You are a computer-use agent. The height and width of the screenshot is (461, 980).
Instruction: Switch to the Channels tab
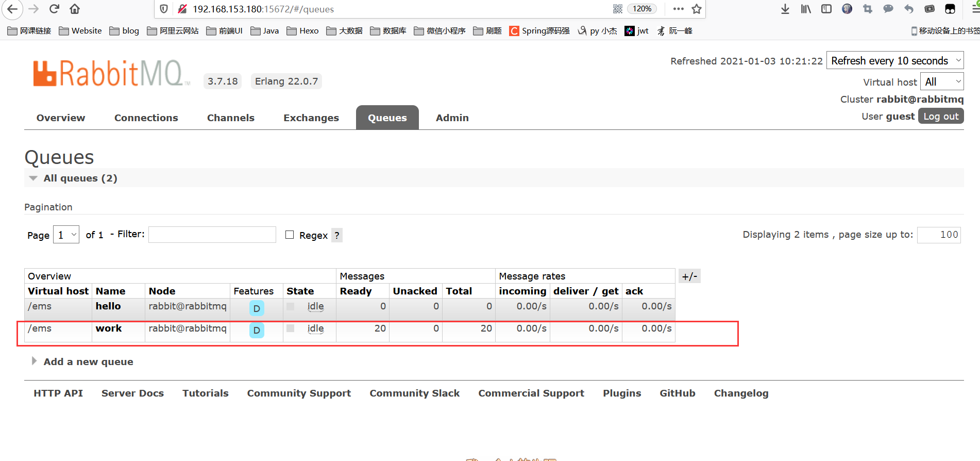tap(231, 118)
